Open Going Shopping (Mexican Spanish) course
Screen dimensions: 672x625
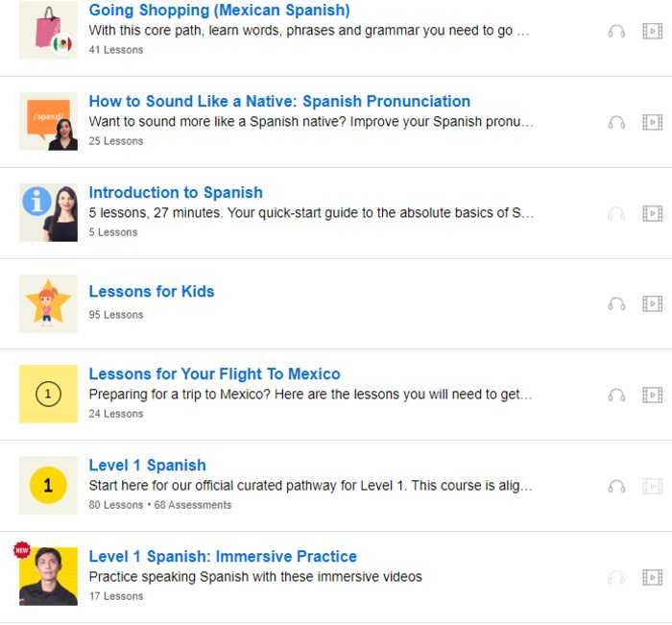tap(219, 10)
